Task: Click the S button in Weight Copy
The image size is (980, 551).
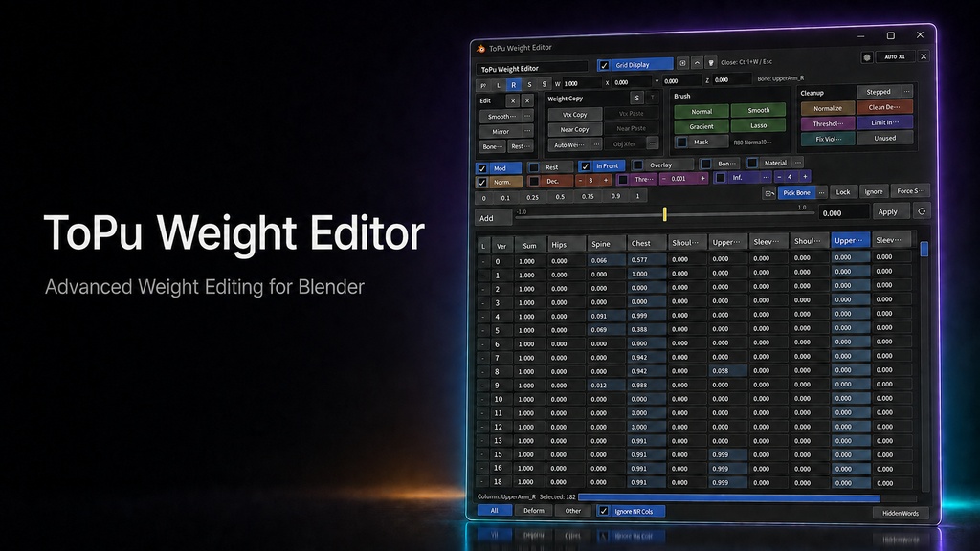Action: click(636, 98)
